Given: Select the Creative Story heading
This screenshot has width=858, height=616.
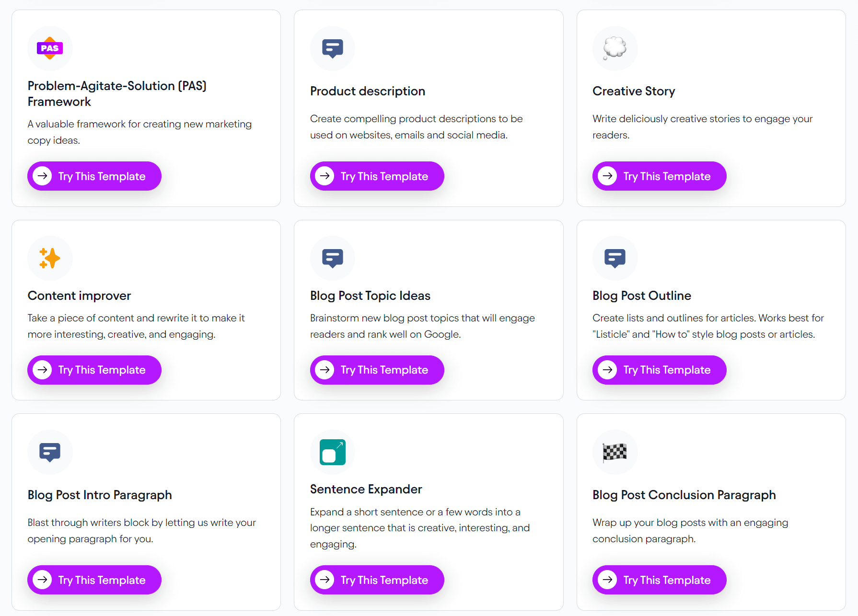Looking at the screenshot, I should pyautogui.click(x=634, y=91).
